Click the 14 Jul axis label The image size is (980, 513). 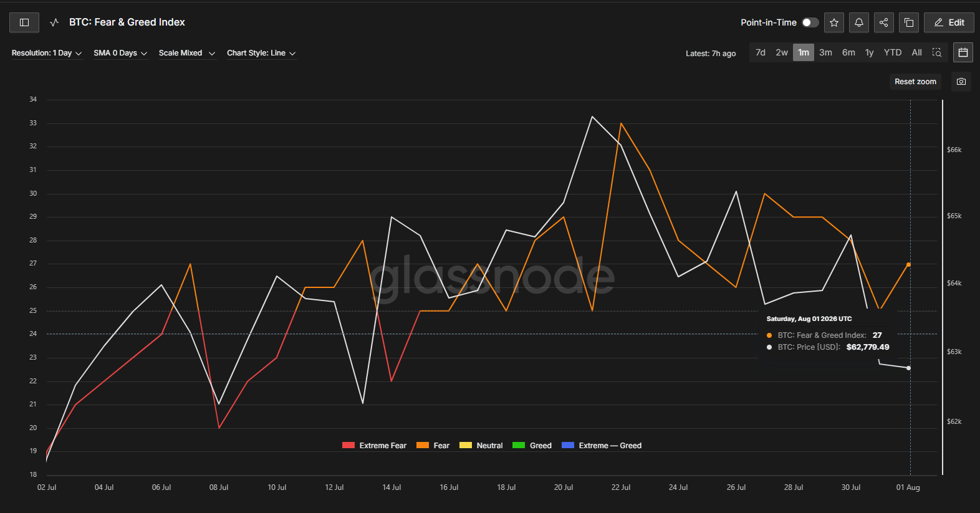click(x=392, y=487)
